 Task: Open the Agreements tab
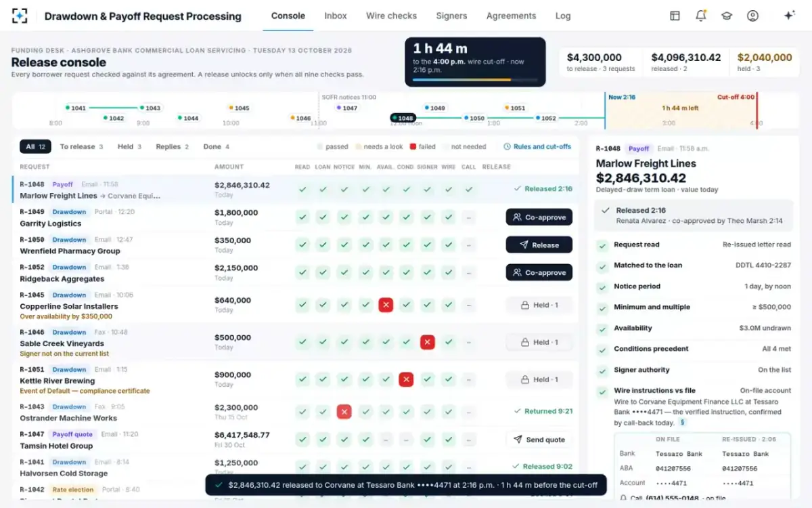pos(511,16)
